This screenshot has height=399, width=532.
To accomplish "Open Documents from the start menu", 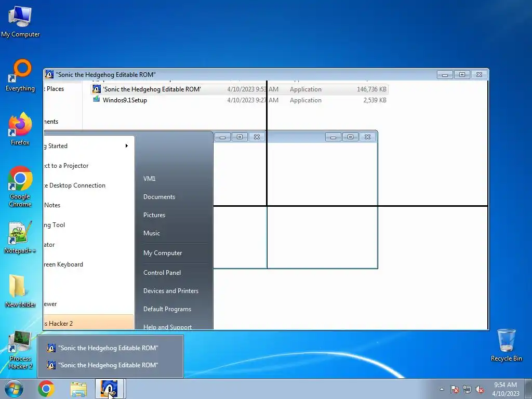I will (159, 197).
